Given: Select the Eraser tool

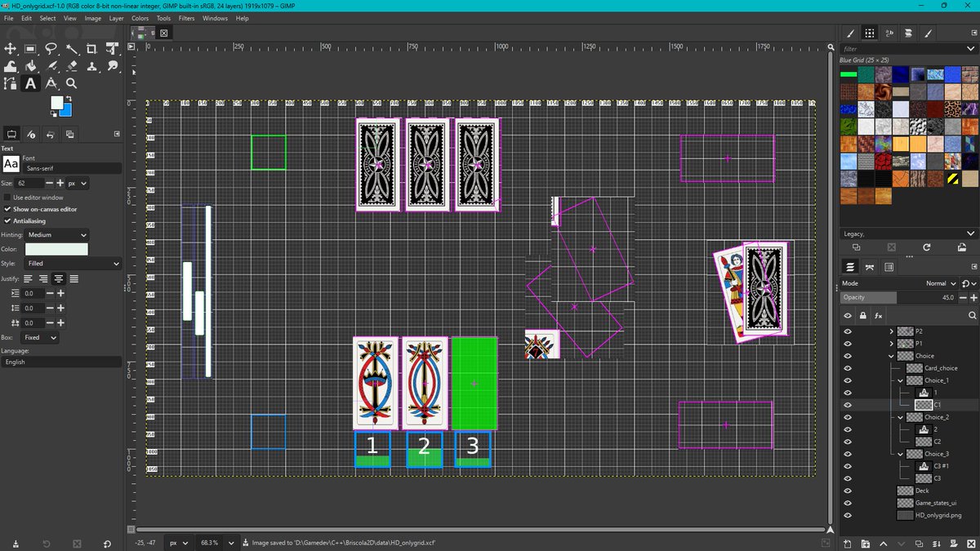Looking at the screenshot, I should coord(71,66).
